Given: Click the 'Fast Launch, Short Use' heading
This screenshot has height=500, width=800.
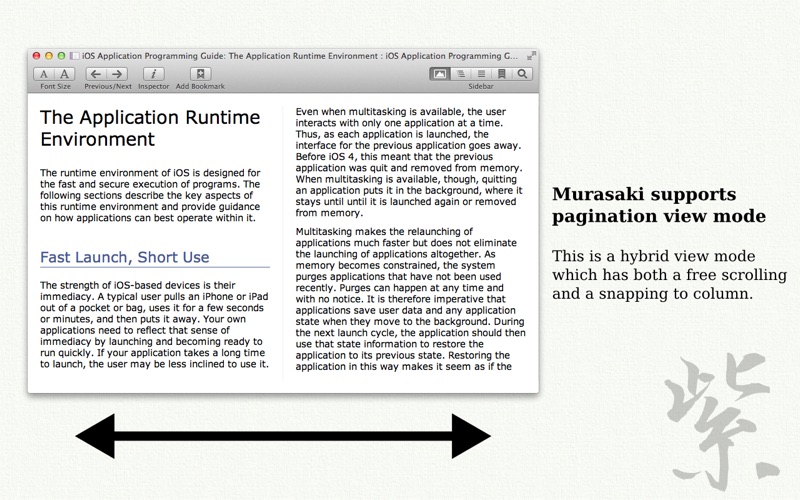Looking at the screenshot, I should click(125, 257).
